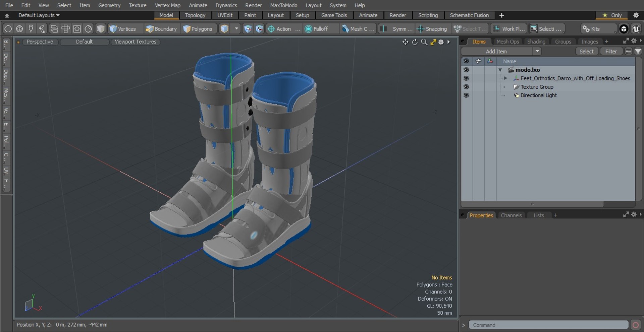The height and width of the screenshot is (332, 644).
Task: Toggle visibility of modo.lxo scene
Action: 466,70
